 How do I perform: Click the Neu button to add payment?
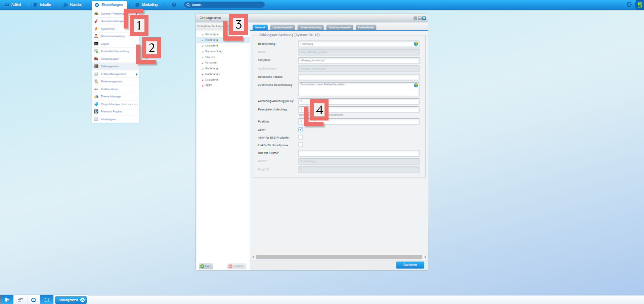tap(206, 266)
